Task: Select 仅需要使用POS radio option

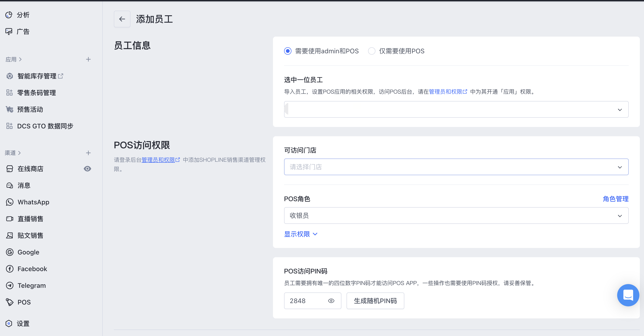Action: click(x=372, y=51)
